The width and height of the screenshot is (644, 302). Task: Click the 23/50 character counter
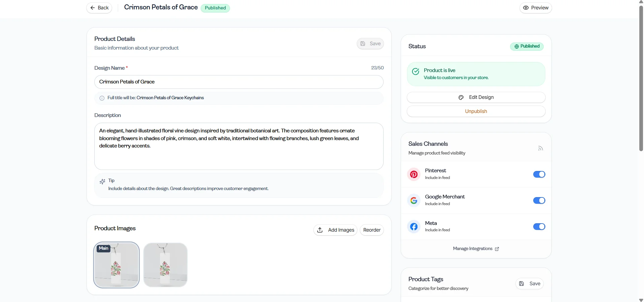pos(377,68)
